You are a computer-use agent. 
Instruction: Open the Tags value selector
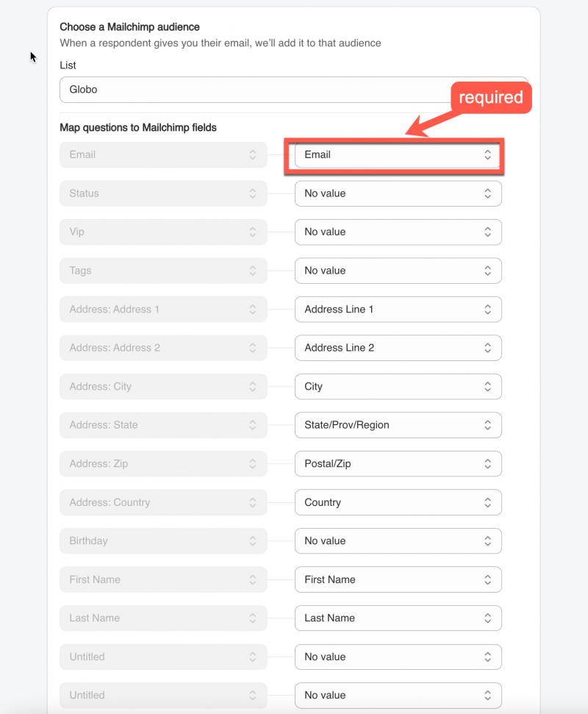(397, 271)
